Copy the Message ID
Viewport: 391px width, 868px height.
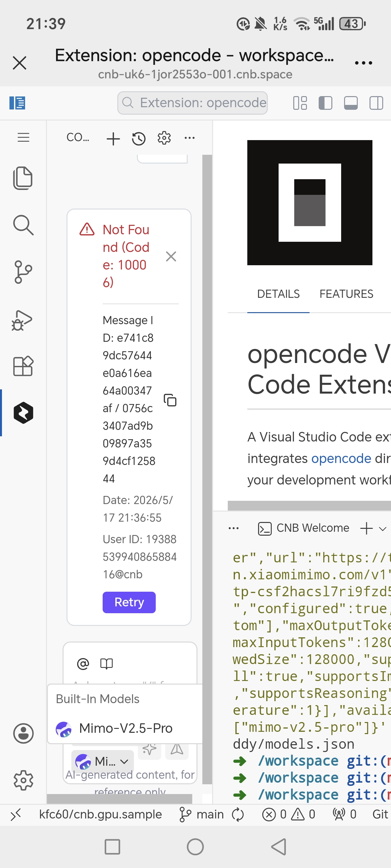coord(170,400)
